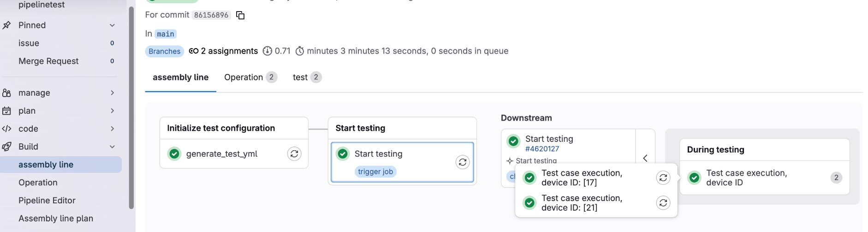The width and height of the screenshot is (868, 232).
Task: Retry test case execution device ID [21]
Action: coord(663,202)
